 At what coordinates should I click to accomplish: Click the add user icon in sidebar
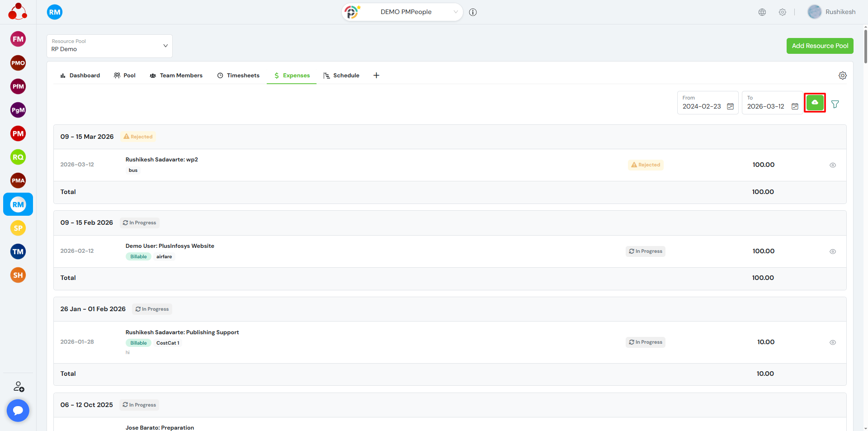19,387
